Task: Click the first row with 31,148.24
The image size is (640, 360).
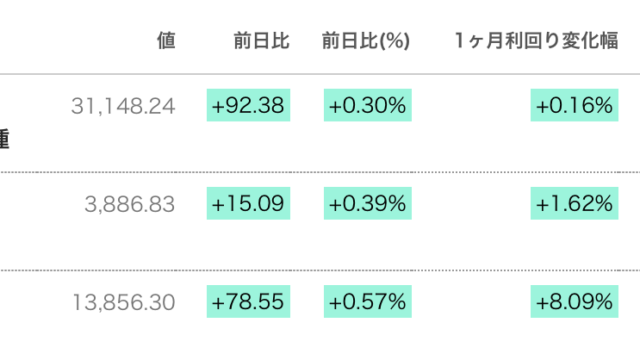Action: coord(320,123)
